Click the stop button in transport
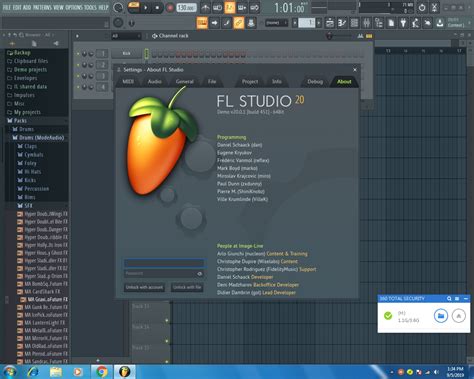 [x=157, y=8]
